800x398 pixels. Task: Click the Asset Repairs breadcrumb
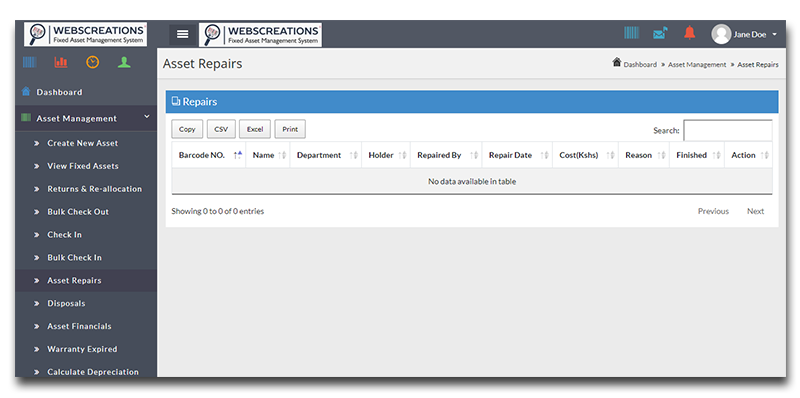pos(758,65)
